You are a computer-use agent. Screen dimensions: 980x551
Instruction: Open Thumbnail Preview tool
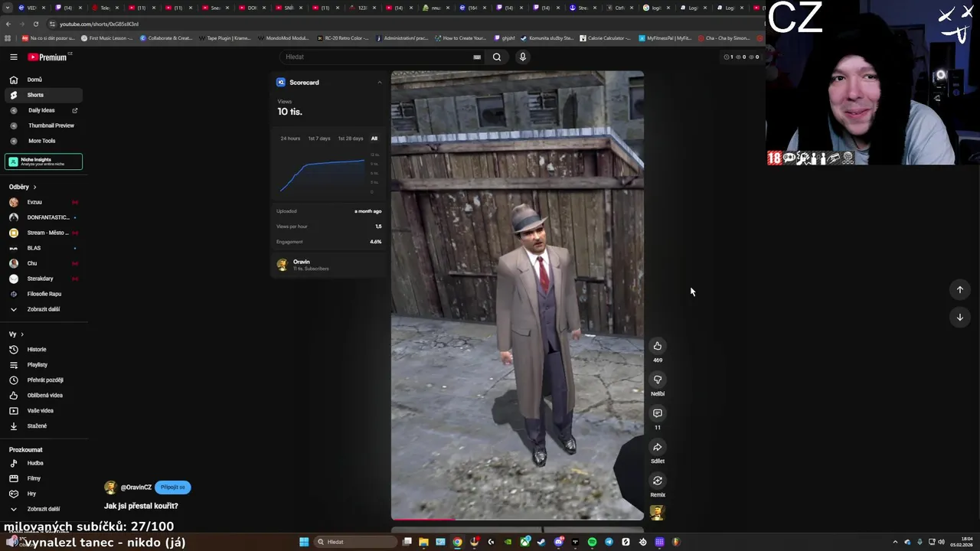tap(44, 126)
